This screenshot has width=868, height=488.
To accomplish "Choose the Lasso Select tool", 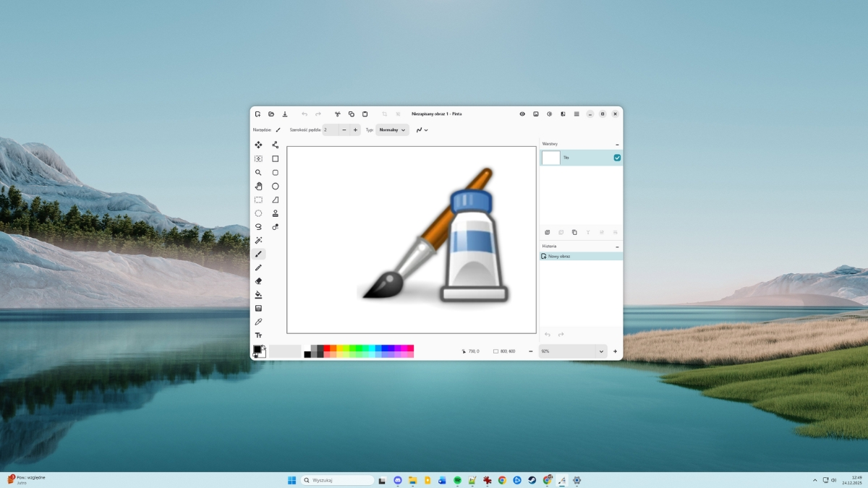I will coord(258,227).
